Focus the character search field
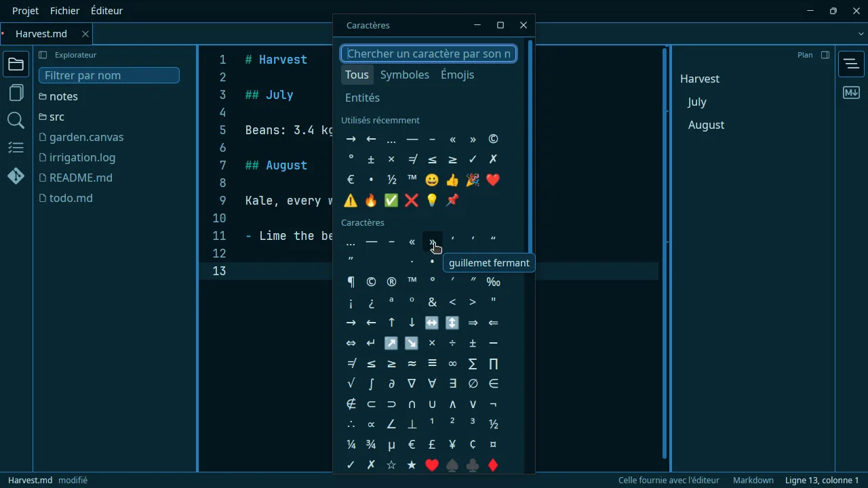This screenshot has width=868, height=488. [429, 54]
